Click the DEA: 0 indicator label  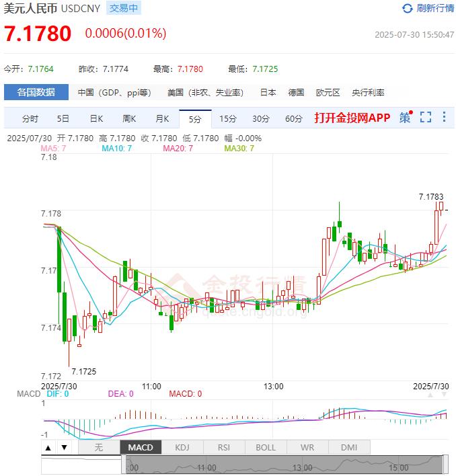point(120,394)
